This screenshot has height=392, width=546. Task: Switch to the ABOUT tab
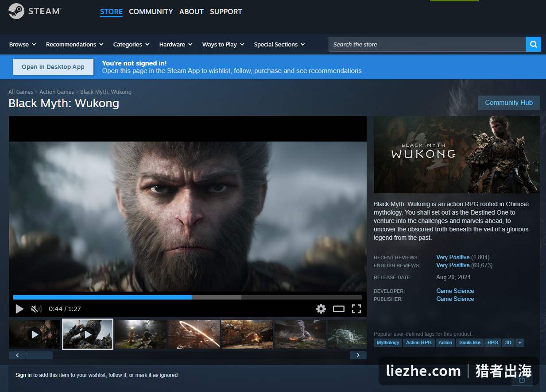point(191,12)
